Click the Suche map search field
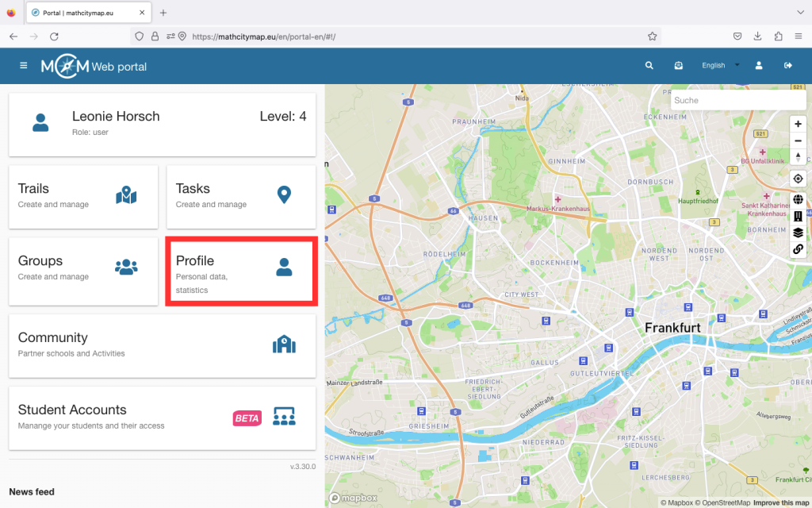 (x=737, y=101)
